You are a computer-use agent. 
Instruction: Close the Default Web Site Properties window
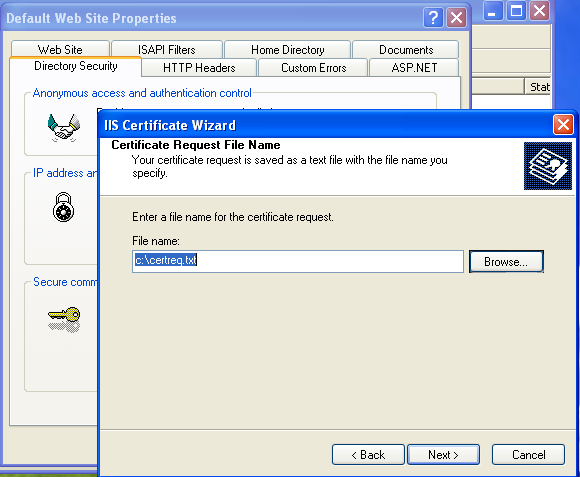pos(456,17)
